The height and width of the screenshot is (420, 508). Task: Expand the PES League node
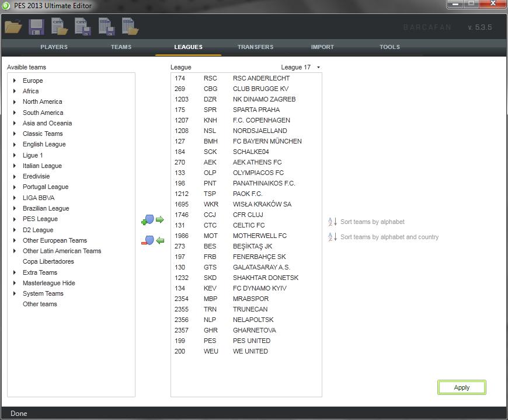pyautogui.click(x=15, y=219)
